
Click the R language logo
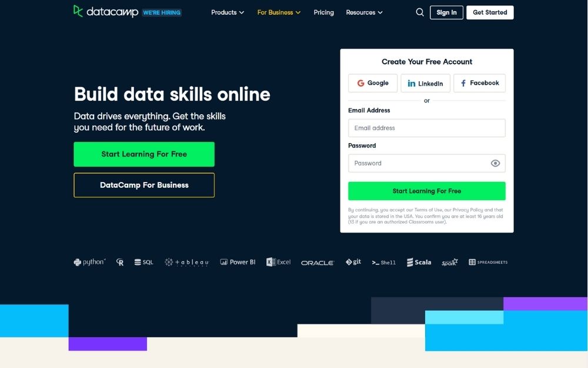(x=119, y=262)
